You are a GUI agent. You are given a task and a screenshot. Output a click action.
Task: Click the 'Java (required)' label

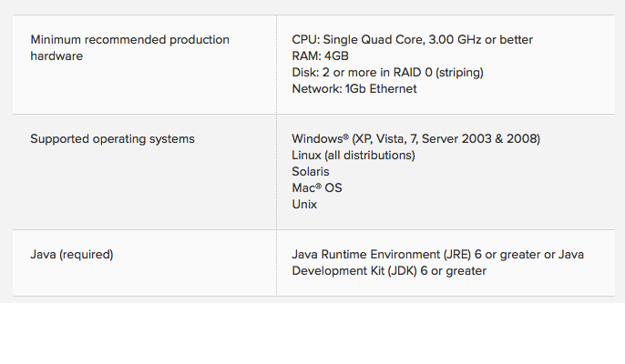(72, 255)
